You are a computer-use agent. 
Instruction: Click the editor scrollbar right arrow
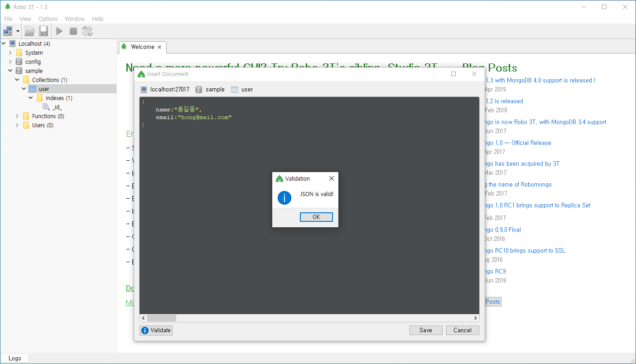476,318
